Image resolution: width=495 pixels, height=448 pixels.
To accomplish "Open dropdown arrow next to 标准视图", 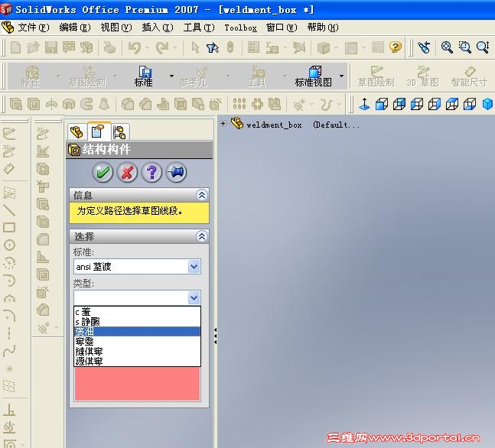I will coord(341,76).
